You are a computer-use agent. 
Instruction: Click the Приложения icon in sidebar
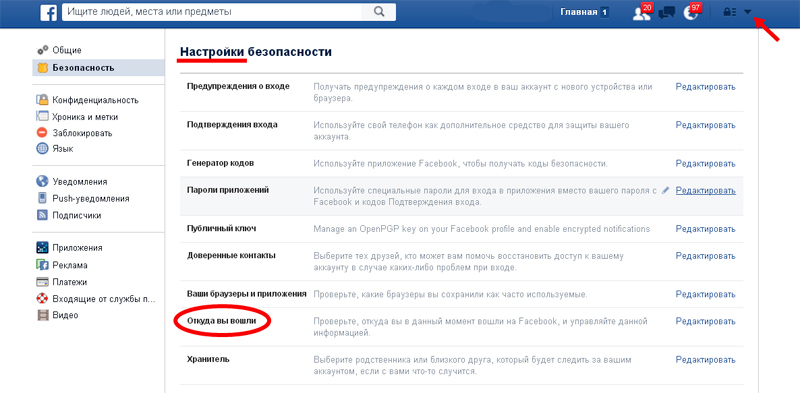(42, 248)
